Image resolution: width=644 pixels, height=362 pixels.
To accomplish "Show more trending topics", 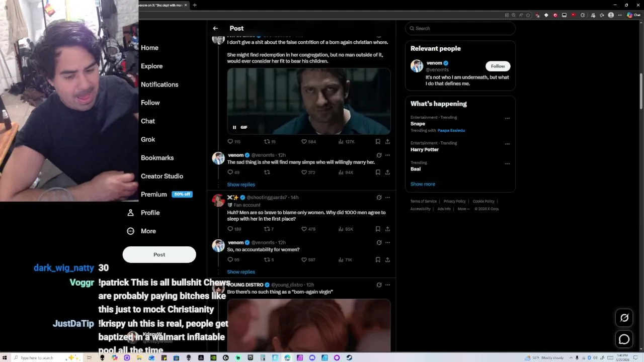I will click(423, 184).
